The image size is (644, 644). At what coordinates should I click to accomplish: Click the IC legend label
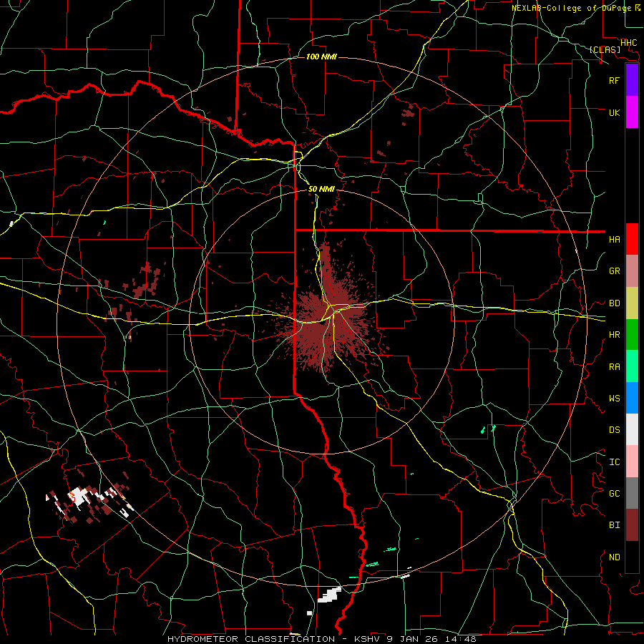[x=614, y=462]
